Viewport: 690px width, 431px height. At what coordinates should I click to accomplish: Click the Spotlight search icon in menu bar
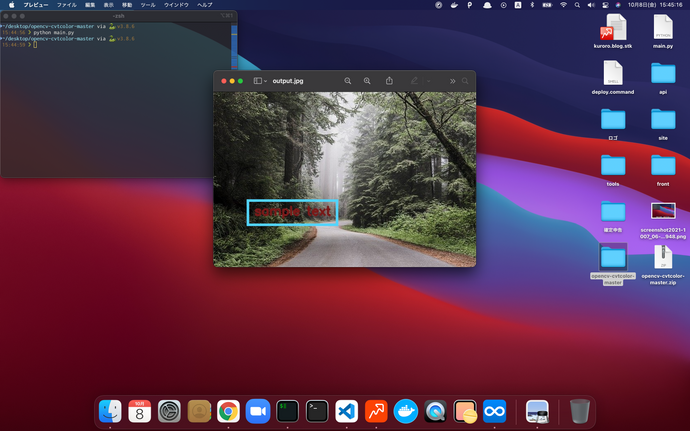pos(577,5)
